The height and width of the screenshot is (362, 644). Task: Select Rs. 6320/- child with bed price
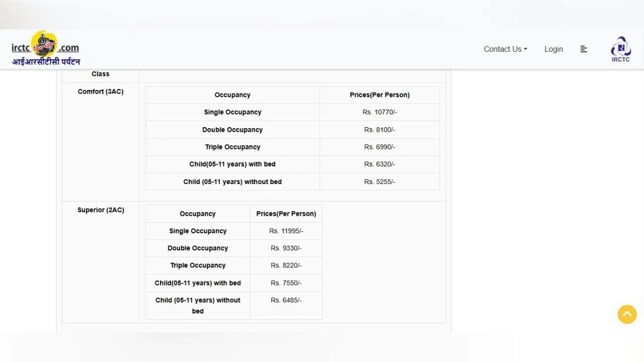(379, 164)
